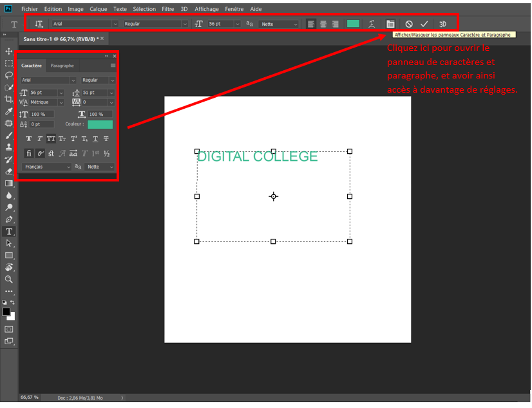Toggle fractions (½) OpenType button
Screen dimensions: 532x408
click(x=106, y=154)
